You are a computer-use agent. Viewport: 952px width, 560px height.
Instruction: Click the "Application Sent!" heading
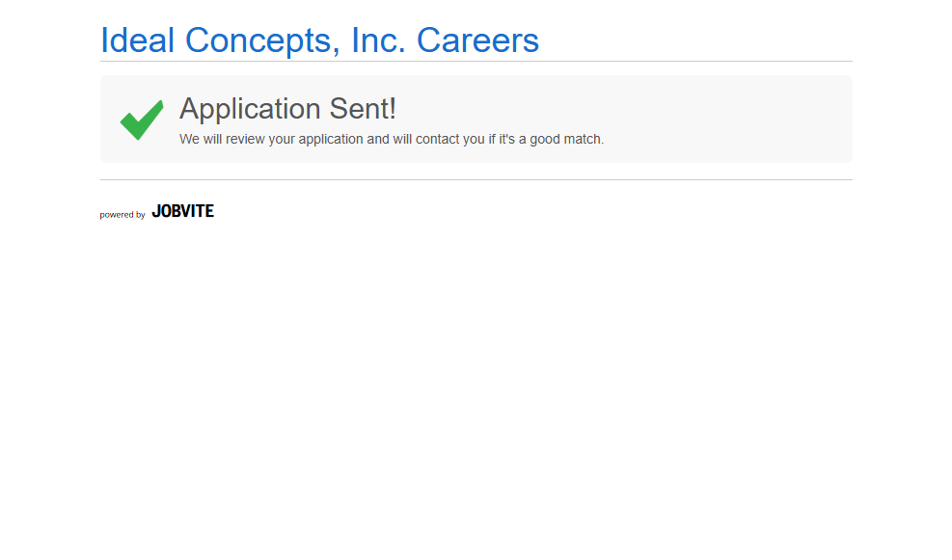[287, 109]
